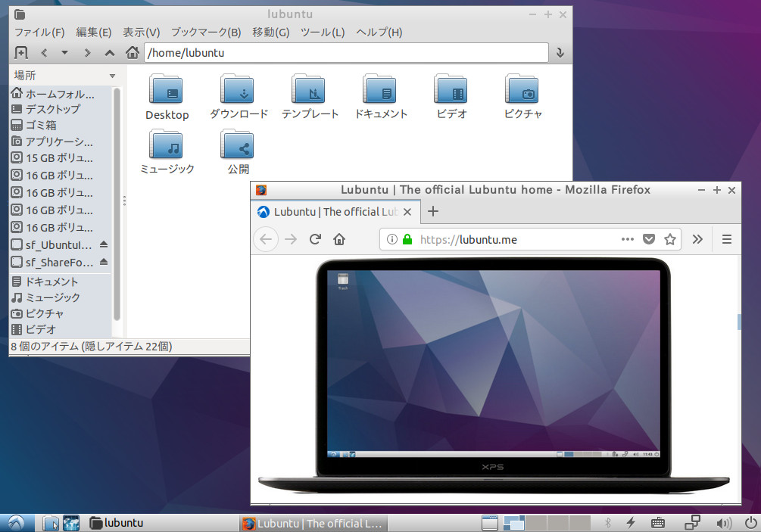Select the テンプレート folder
This screenshot has height=532, width=761.
tap(310, 97)
